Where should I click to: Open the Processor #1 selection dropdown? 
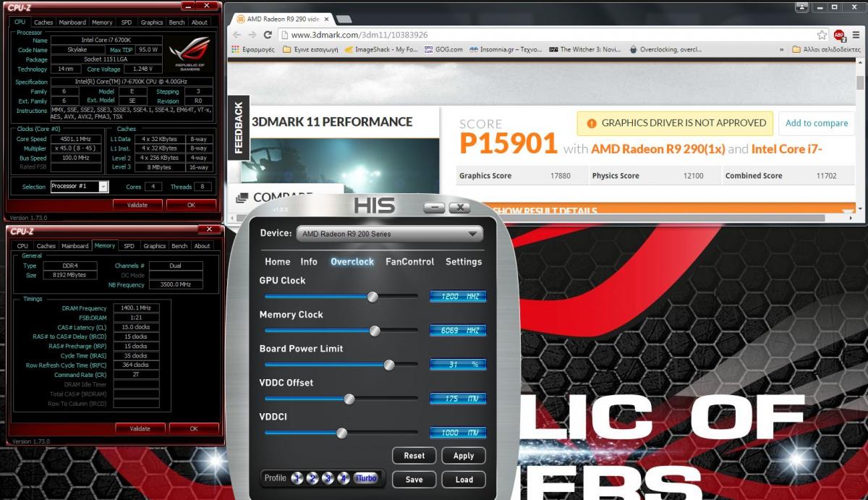tap(103, 187)
